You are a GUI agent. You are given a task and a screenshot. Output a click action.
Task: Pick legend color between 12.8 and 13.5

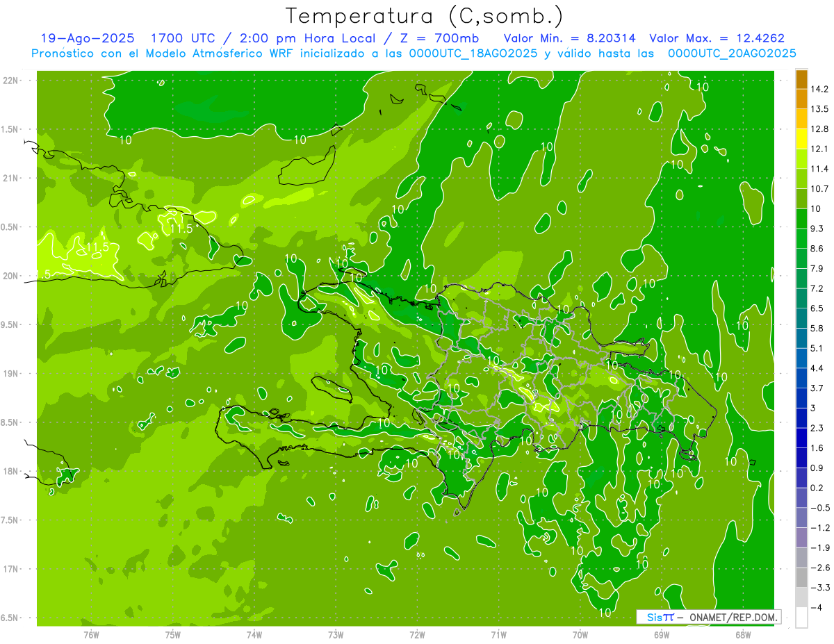pyautogui.click(x=801, y=119)
